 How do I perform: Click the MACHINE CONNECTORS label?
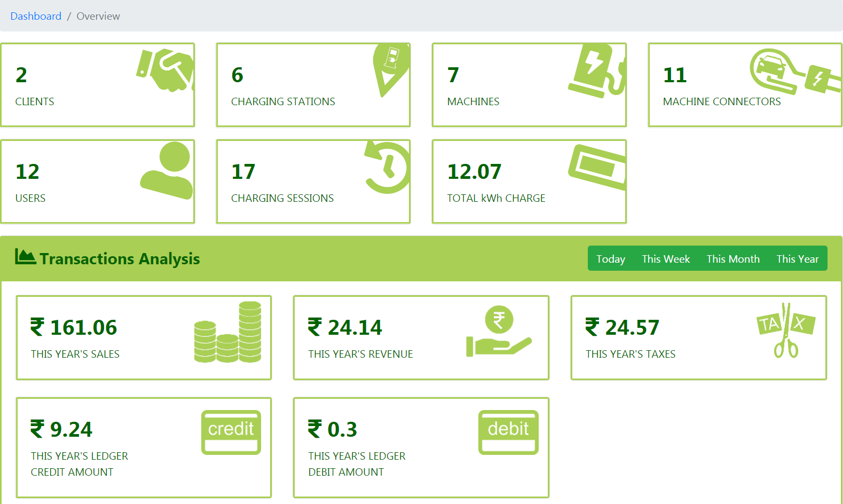coord(722,101)
